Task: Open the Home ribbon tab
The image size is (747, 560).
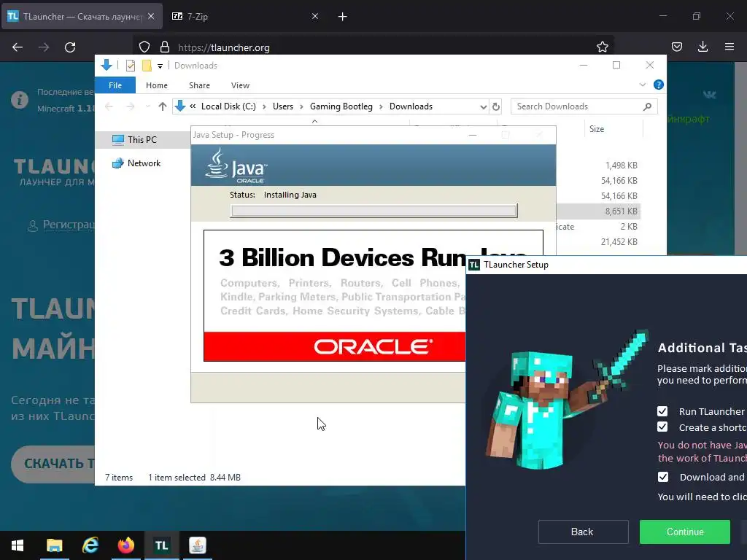Action: pyautogui.click(x=157, y=85)
